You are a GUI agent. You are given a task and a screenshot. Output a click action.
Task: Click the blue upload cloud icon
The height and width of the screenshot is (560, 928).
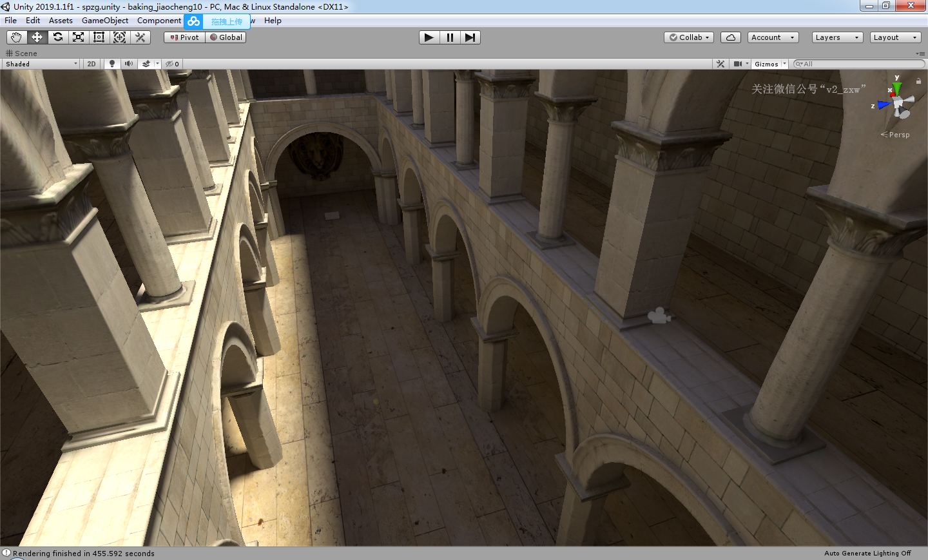tap(194, 21)
